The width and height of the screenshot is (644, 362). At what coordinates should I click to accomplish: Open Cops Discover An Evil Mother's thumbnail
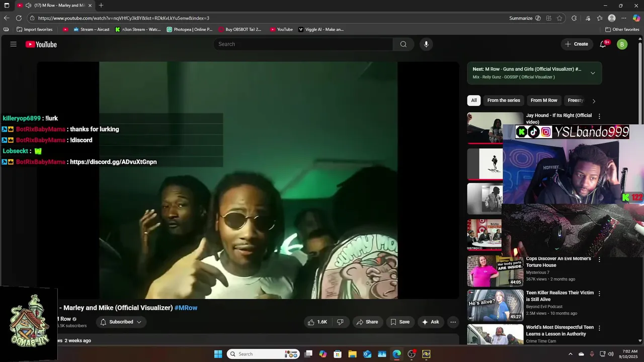[x=495, y=271]
